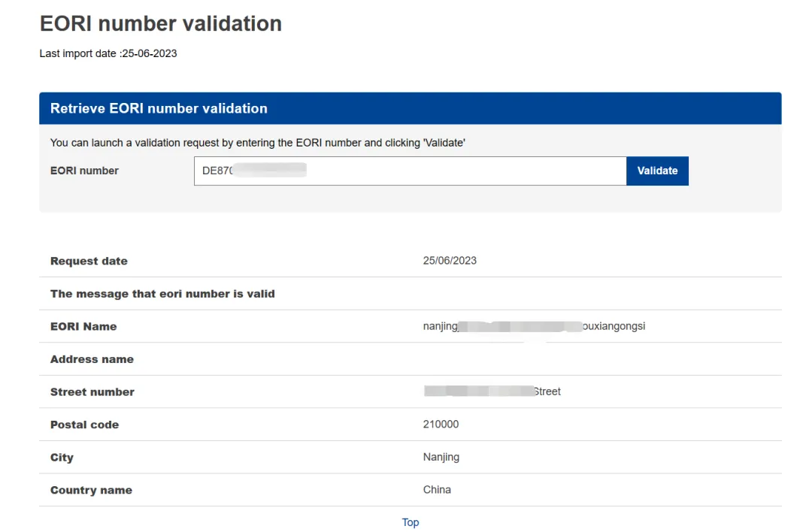Click the Street number row label
Viewport: 812px width, 532px height.
click(x=92, y=391)
